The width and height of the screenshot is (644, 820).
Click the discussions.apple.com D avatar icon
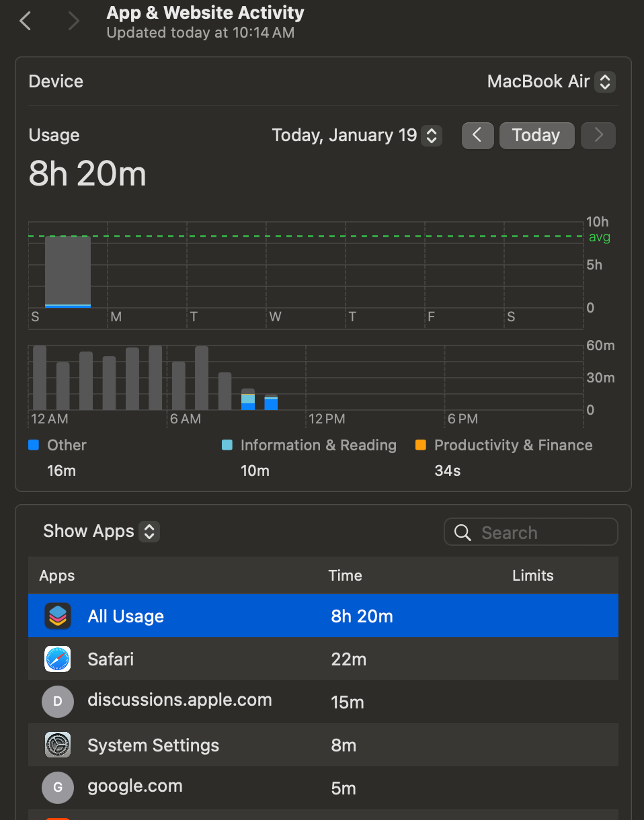(58, 702)
